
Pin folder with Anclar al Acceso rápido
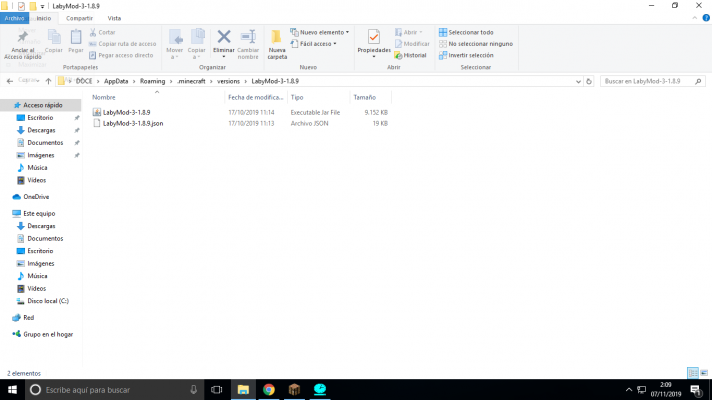point(23,44)
